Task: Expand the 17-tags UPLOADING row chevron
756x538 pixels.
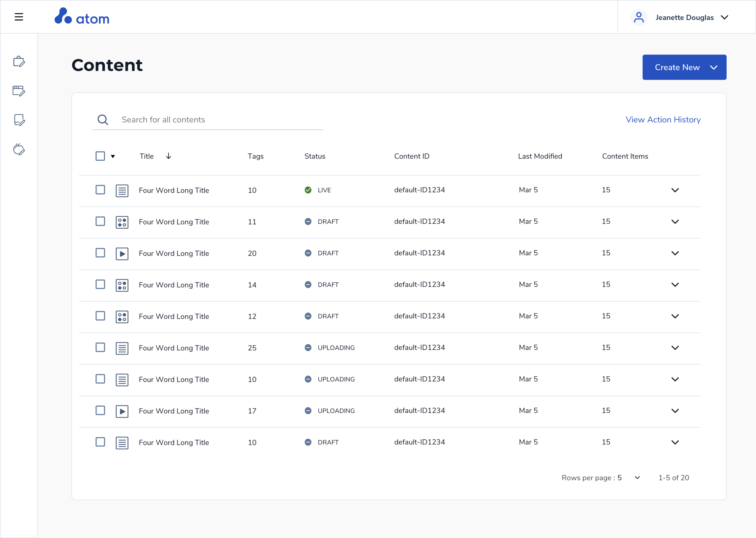Action: pyautogui.click(x=675, y=411)
